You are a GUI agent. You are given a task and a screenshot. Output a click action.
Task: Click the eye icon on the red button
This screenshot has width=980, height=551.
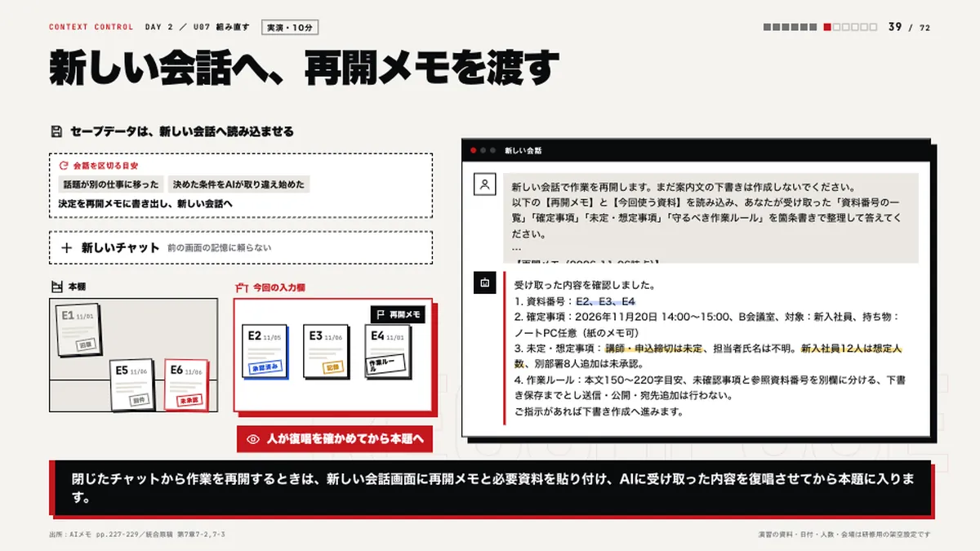point(252,439)
